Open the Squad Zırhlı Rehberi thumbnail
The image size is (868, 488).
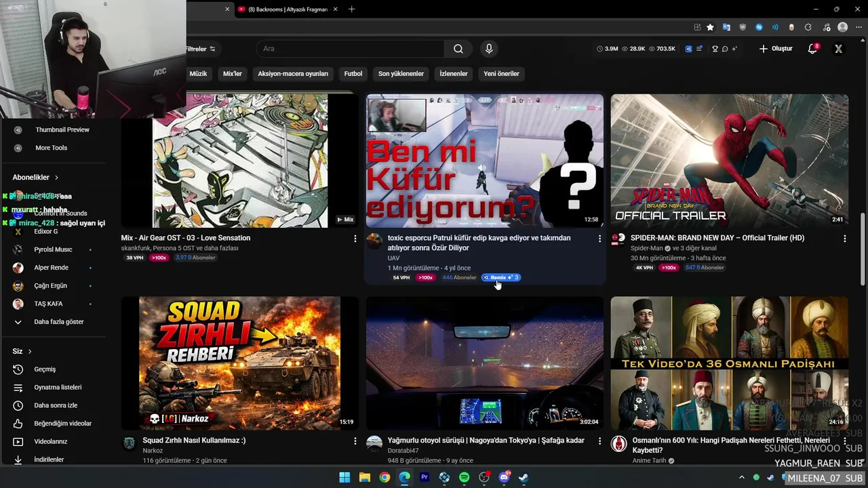[240, 363]
